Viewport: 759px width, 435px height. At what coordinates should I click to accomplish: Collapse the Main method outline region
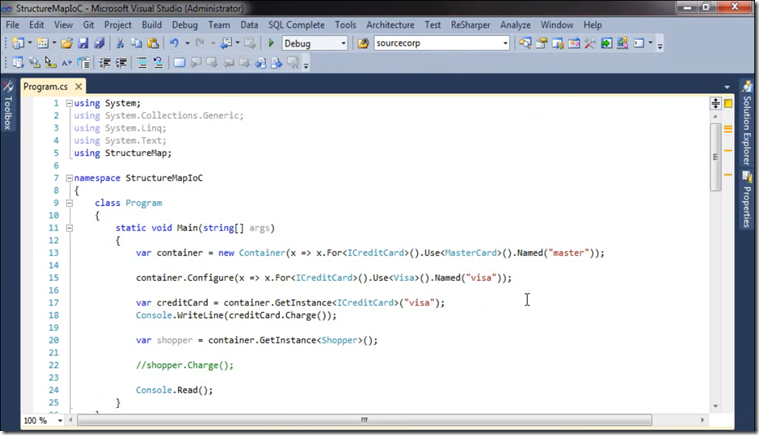[x=69, y=228]
